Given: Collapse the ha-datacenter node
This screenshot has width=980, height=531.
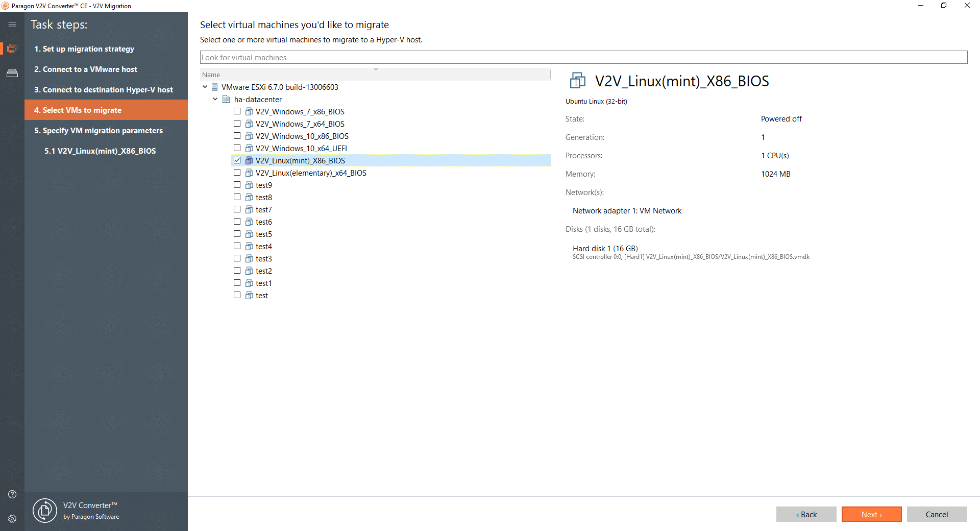Looking at the screenshot, I should (x=215, y=99).
